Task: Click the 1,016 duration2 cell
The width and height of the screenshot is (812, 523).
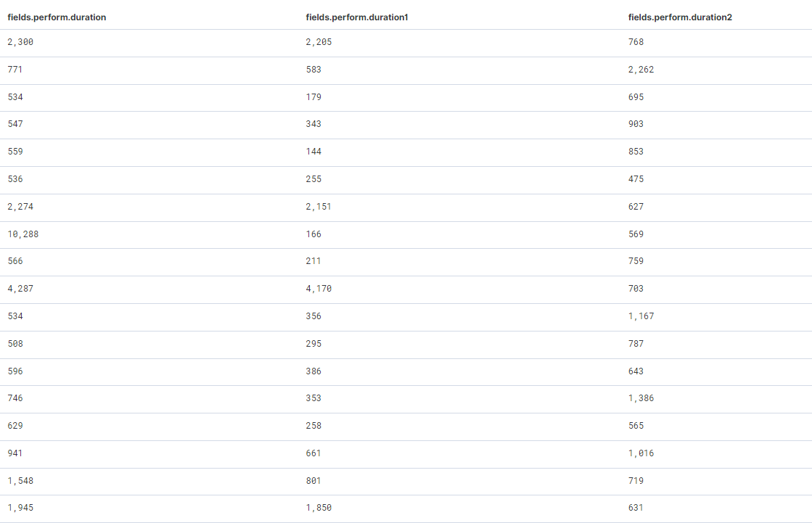Action: click(641, 453)
